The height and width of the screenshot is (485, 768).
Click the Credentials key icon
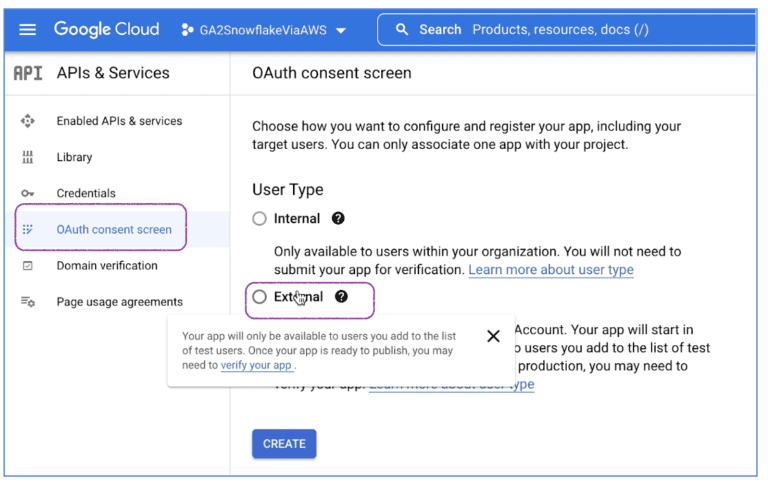click(27, 194)
